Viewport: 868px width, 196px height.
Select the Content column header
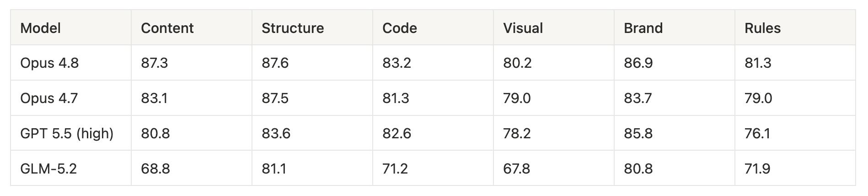(167, 28)
